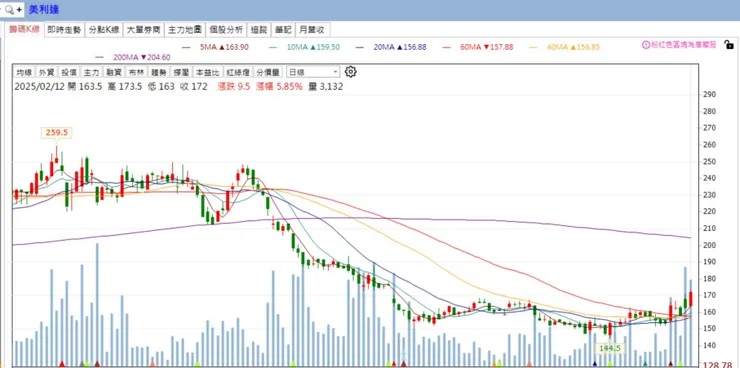Click the 粉紅色區塊為庫藏股 notice text

coord(684,45)
